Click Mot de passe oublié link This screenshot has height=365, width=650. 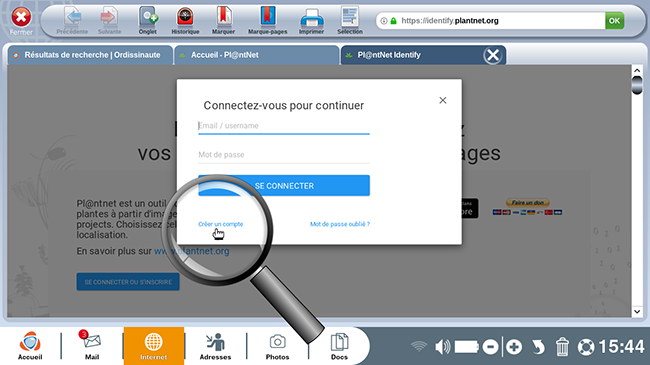340,224
